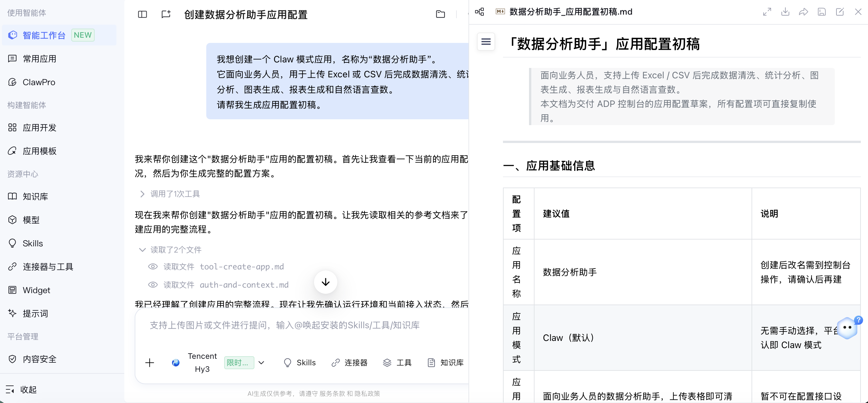Expand the 调用了1次工具 section
The image size is (868, 403).
170,194
